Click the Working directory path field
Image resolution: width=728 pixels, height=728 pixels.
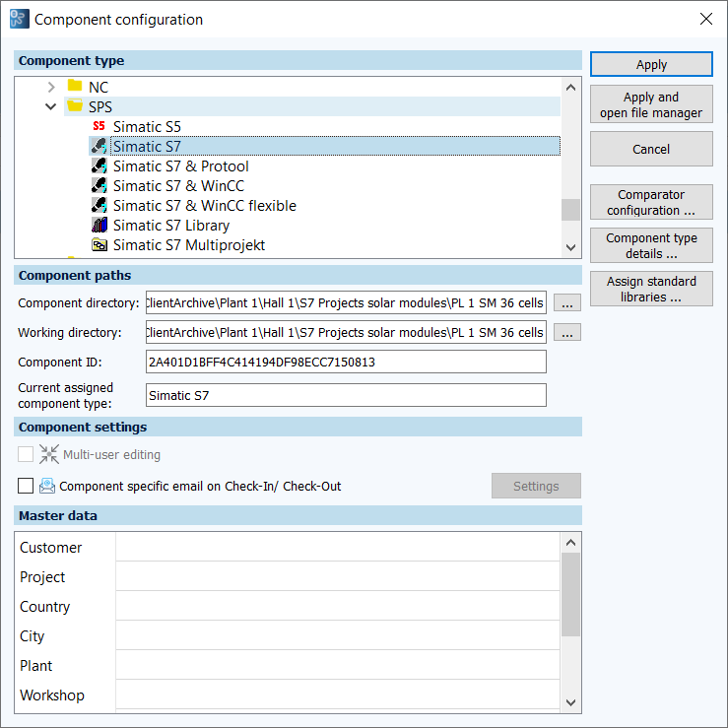click(346, 332)
